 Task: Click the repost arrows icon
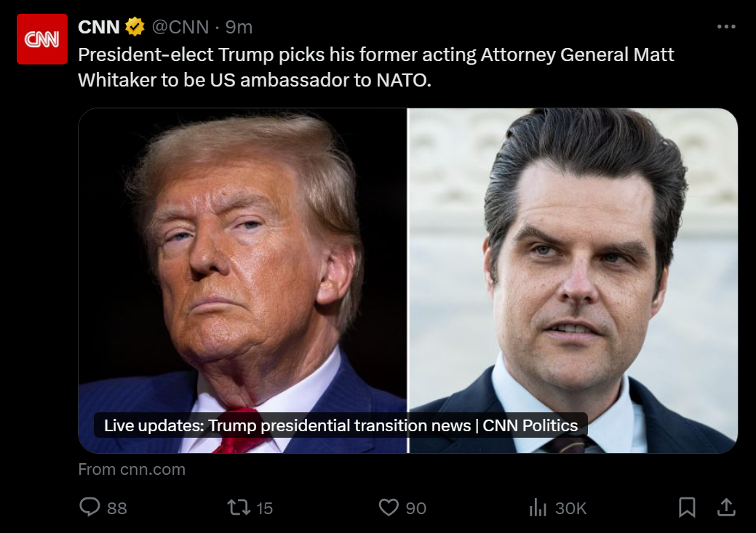[x=239, y=507]
